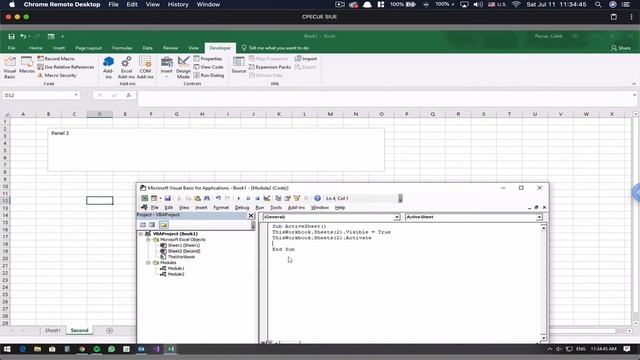The height and width of the screenshot is (360, 640).
Task: Toggle Design Mode in Developer ribbon
Action: click(183, 67)
